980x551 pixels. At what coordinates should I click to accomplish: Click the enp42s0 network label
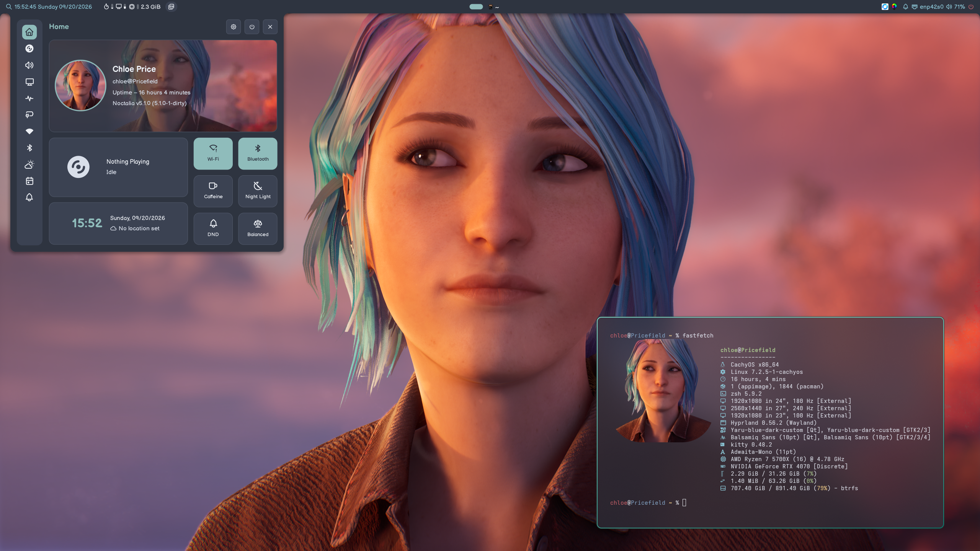[x=931, y=7]
